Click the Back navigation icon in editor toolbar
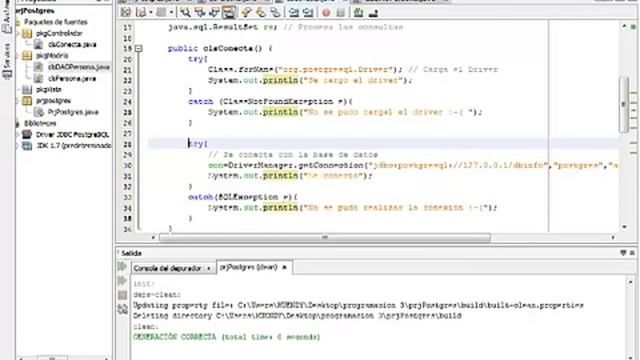The image size is (640, 360). (141, 13)
